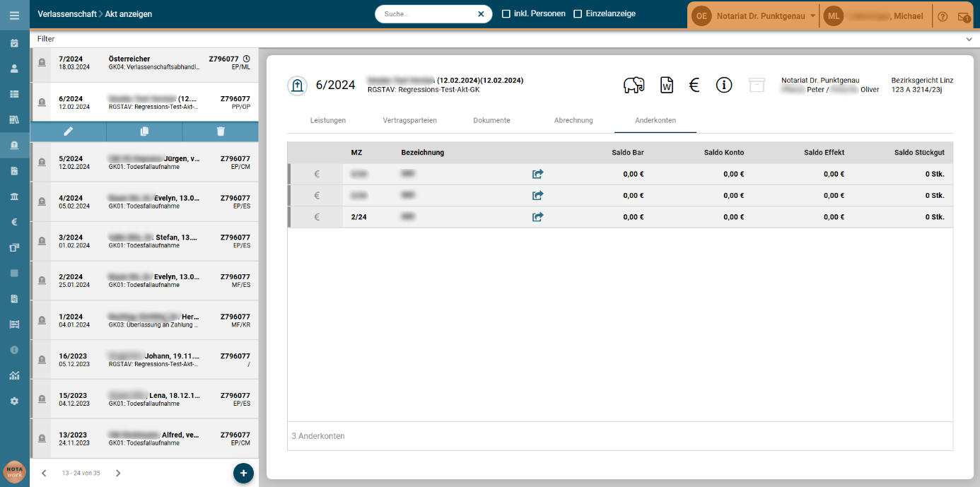Open the list view icon in the sidebar

[x=14, y=94]
